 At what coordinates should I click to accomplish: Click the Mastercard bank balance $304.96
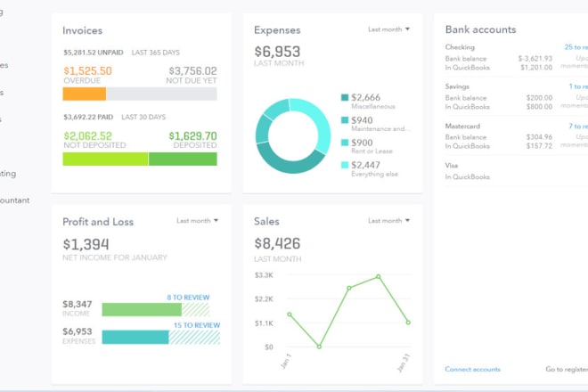point(539,137)
